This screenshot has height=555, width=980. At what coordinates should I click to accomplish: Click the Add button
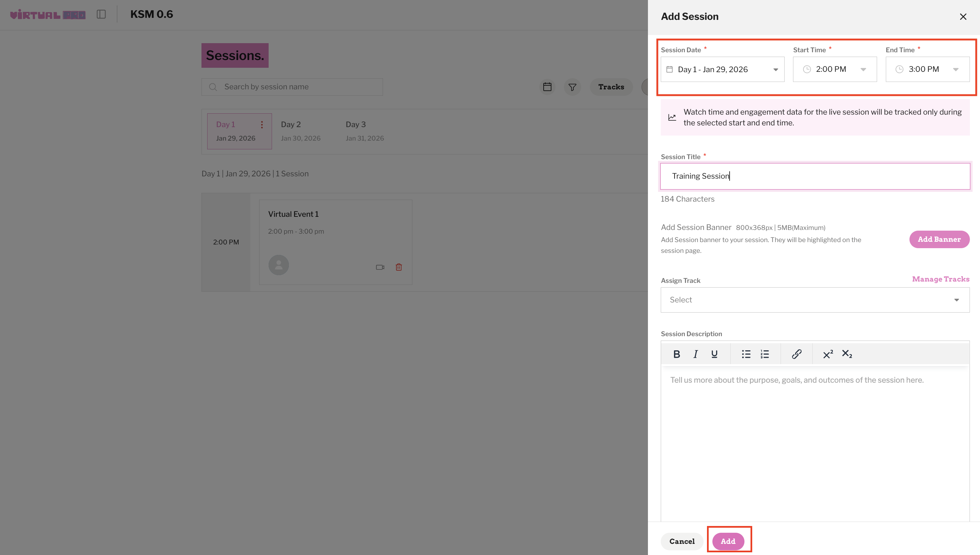[728, 541]
